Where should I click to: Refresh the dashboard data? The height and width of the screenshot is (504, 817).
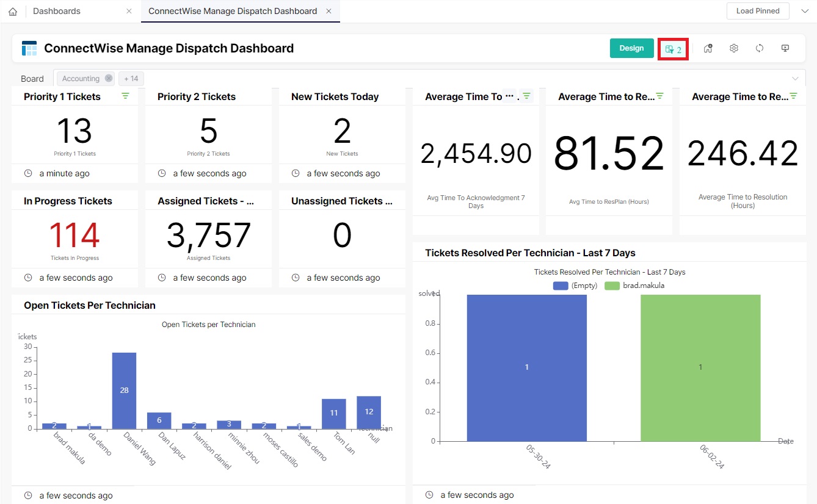pos(759,48)
